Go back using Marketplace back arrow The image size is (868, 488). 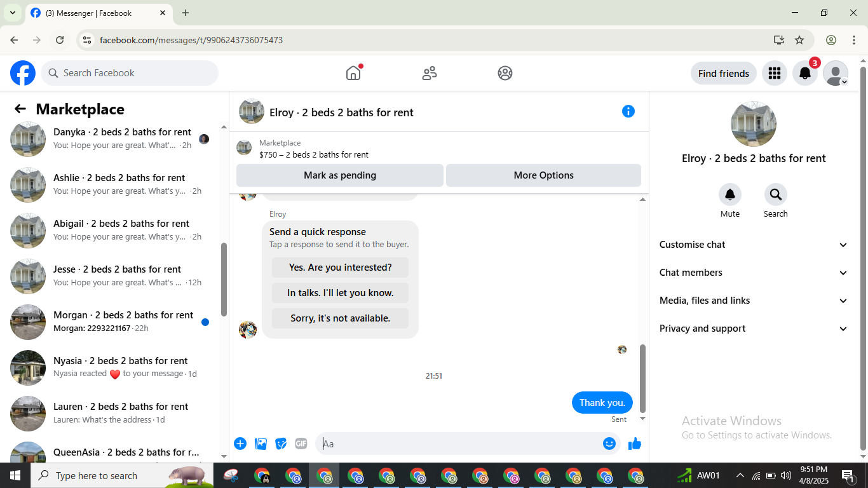pyautogui.click(x=20, y=109)
